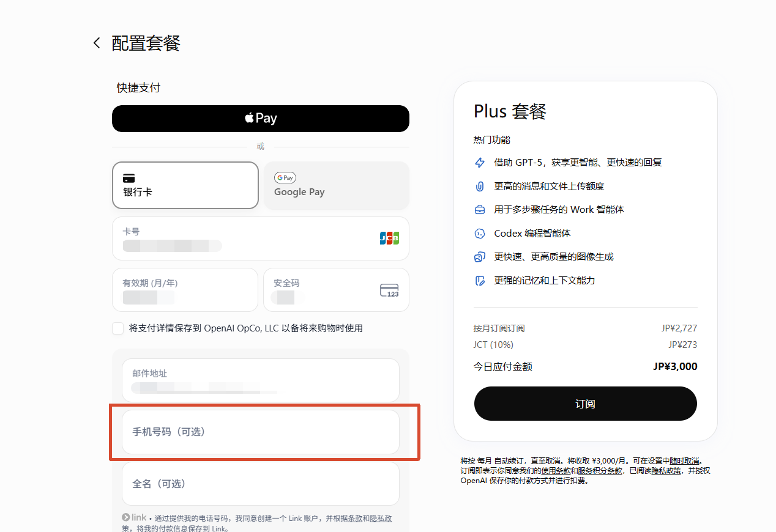
Task: Focus the 全名（可选）name field
Action: [261, 484]
